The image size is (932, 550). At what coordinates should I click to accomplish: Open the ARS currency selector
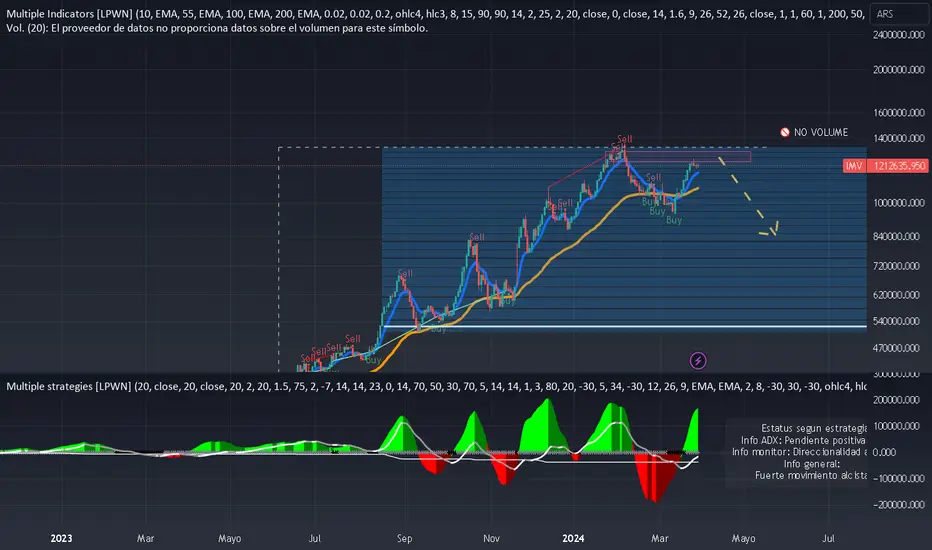click(898, 14)
